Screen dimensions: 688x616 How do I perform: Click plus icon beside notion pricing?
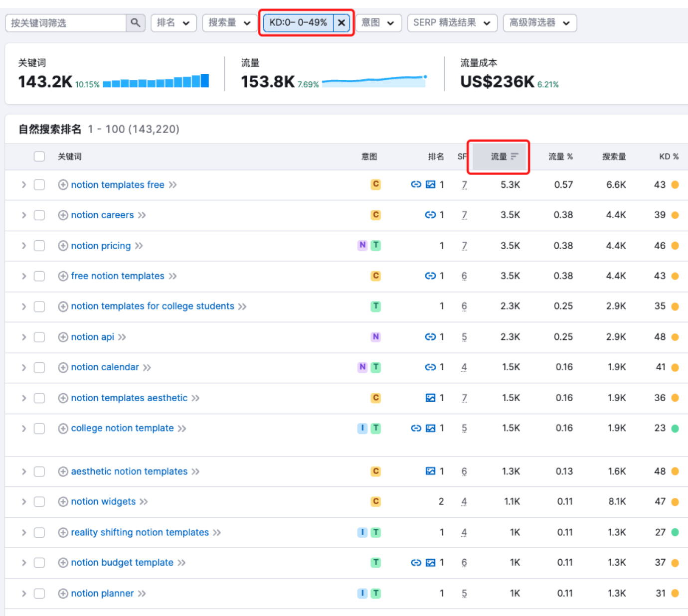coord(63,246)
